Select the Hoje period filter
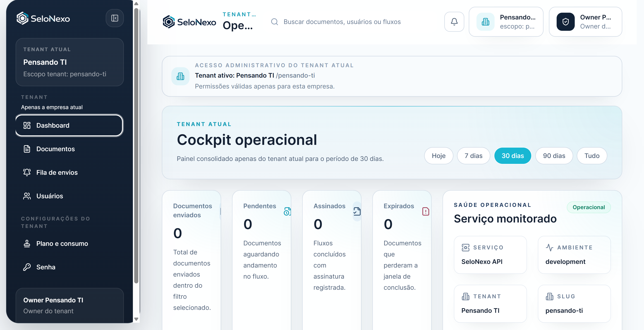Screen dimensions: 644x330 (438, 156)
